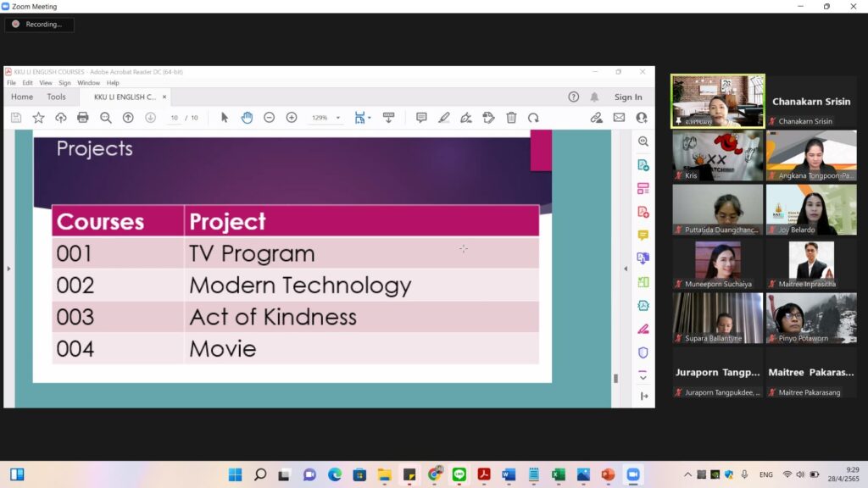The width and height of the screenshot is (868, 488).
Task: Click the page number input field
Action: tap(175, 118)
